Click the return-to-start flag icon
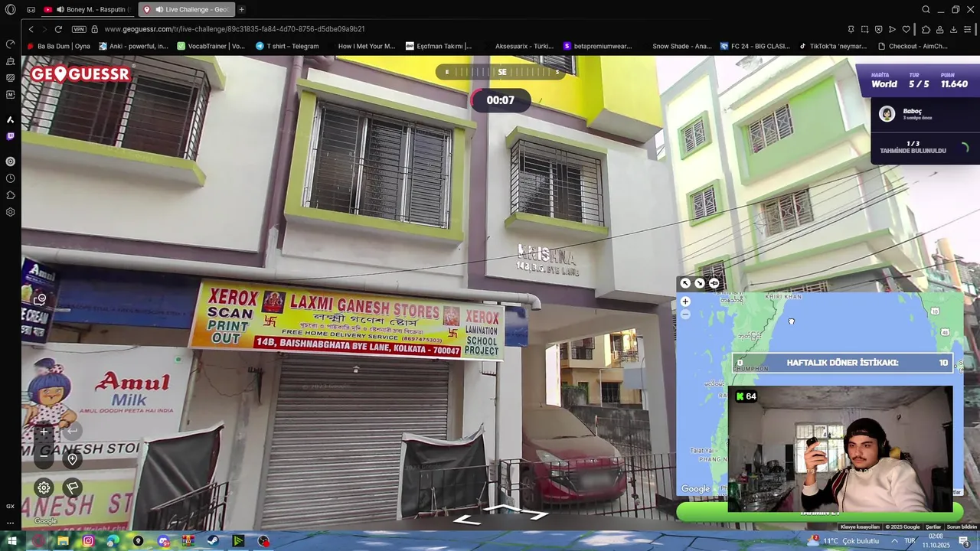980x551 pixels. tap(72, 487)
